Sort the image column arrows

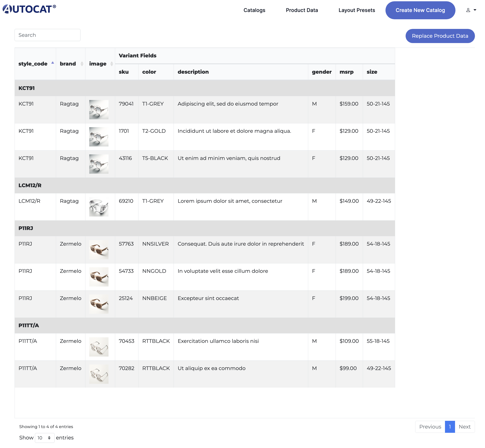[112, 64]
